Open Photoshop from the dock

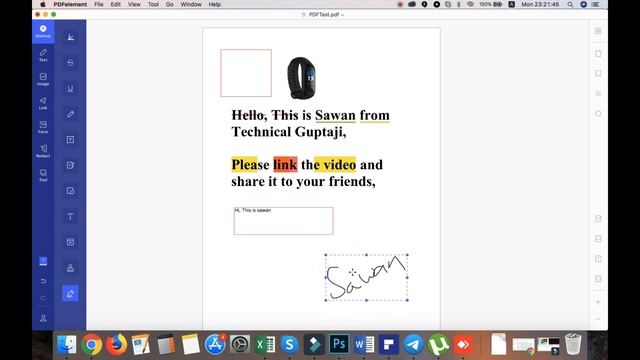pyautogui.click(x=339, y=344)
